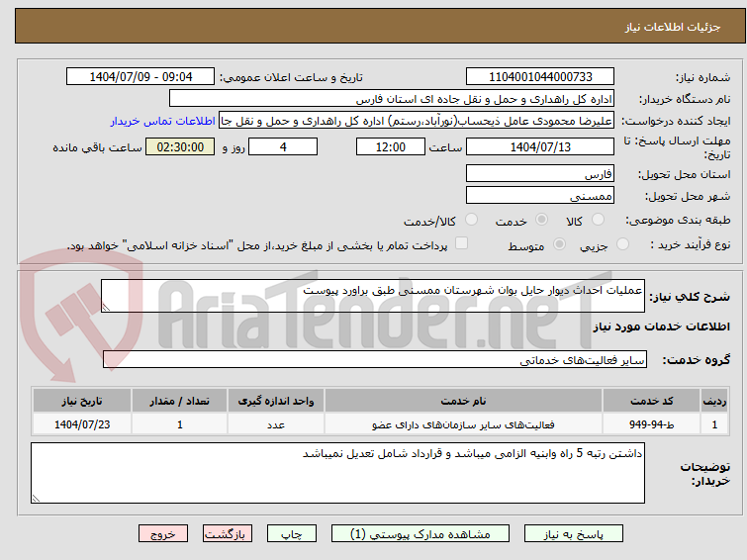Toggle the اسناد خزانه اسلامی payment checkbox
Viewport: 747px width, 560px height.
click(x=461, y=243)
